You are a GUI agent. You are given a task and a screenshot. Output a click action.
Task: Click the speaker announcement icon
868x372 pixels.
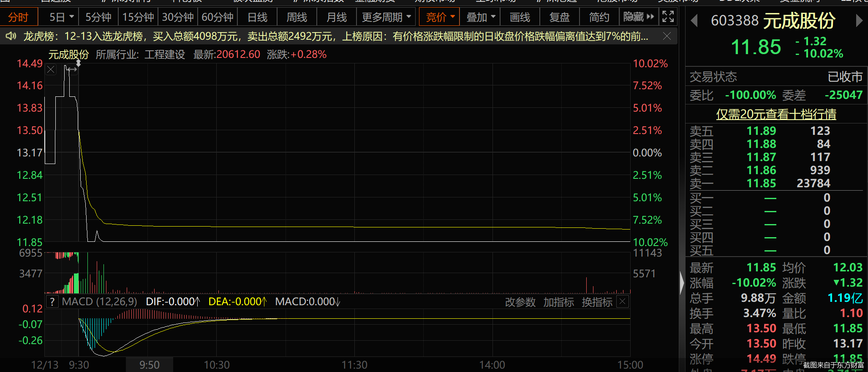11,36
